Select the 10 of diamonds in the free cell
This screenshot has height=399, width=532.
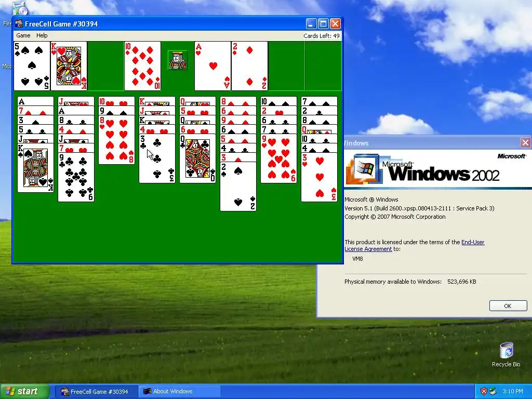point(142,66)
